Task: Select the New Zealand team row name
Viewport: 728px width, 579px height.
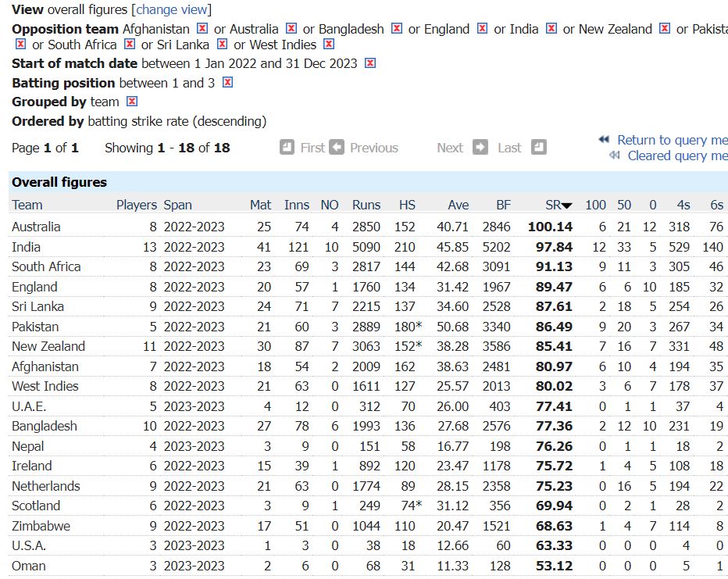Action: pos(48,346)
